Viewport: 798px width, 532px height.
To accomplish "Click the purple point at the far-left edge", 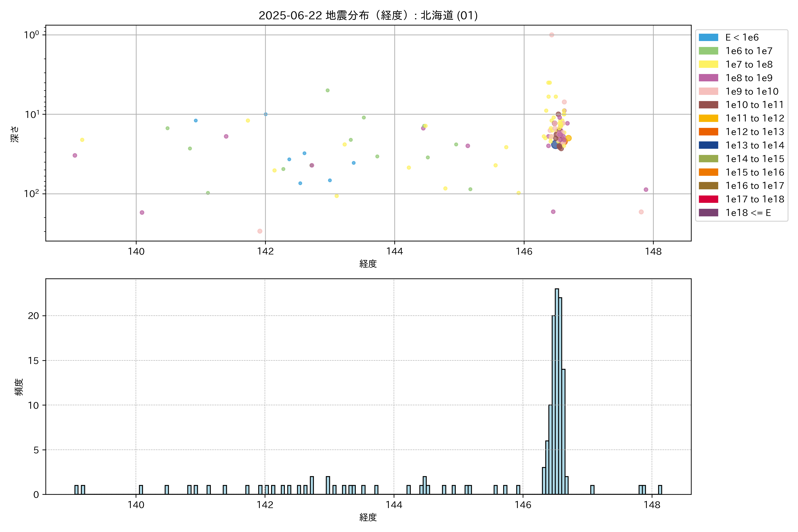I will click(75, 155).
